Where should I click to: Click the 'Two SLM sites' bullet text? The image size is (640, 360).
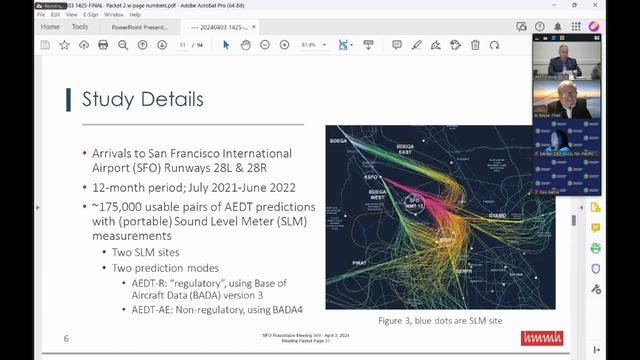(146, 252)
